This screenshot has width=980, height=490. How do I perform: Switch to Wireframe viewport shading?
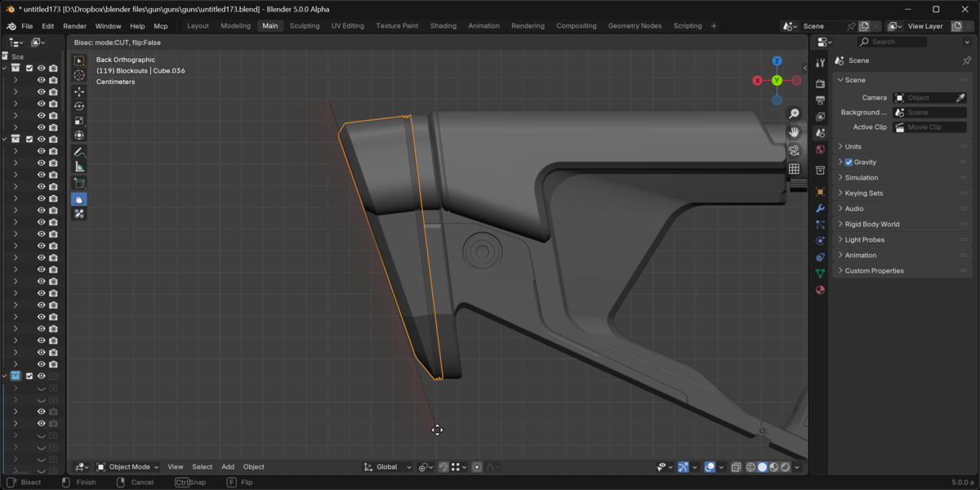pos(749,466)
